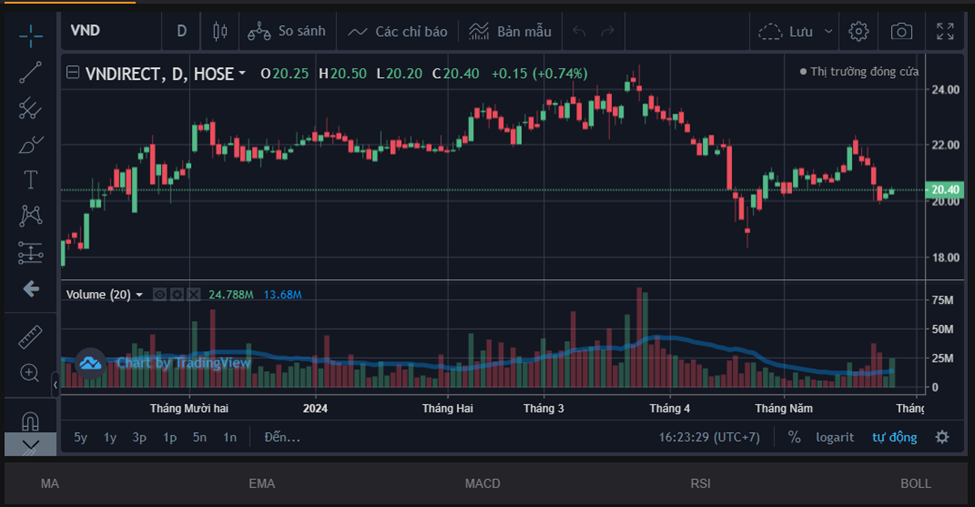This screenshot has height=507, width=975.
Task: Select the pitchfork drawing tool
Action: 30,109
